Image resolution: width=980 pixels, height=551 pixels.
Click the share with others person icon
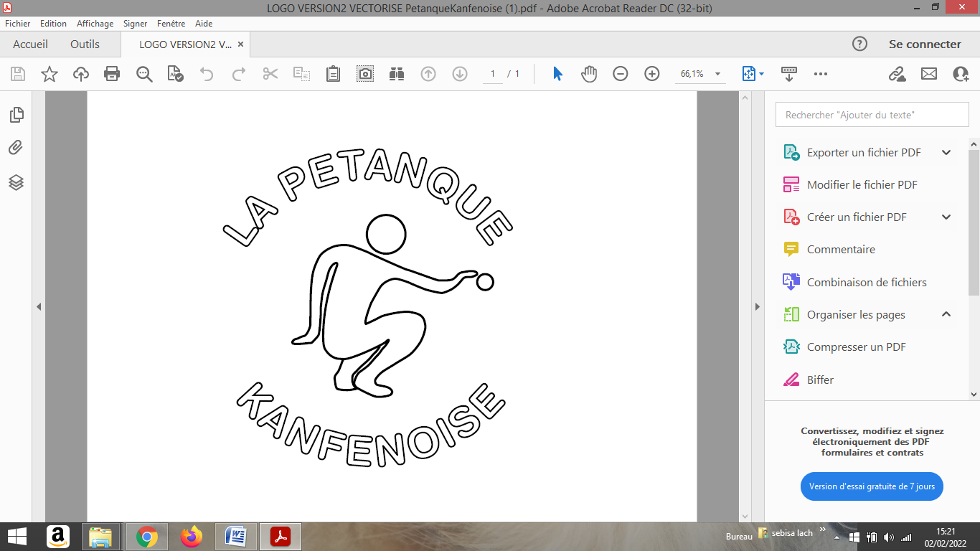961,74
